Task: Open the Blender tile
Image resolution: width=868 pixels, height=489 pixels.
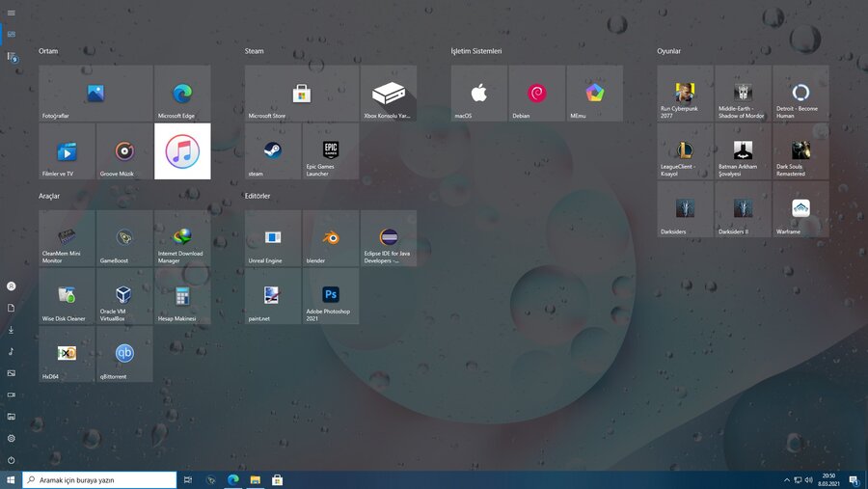Action: pyautogui.click(x=331, y=238)
